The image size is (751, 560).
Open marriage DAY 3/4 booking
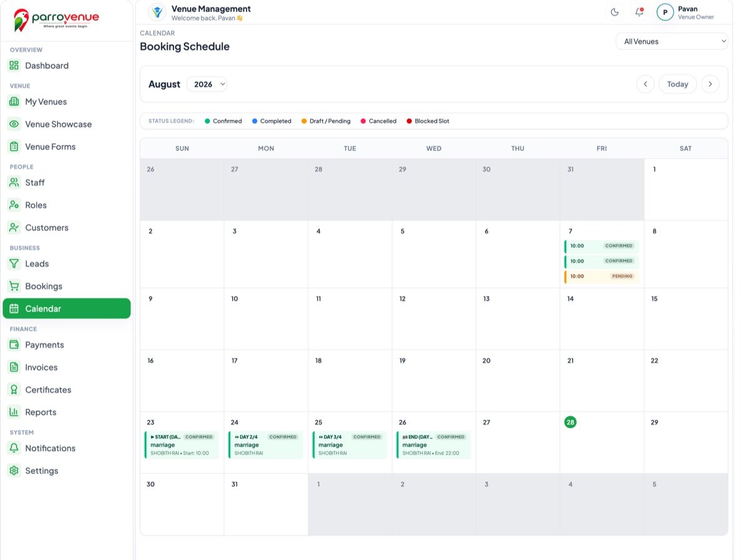coord(349,445)
